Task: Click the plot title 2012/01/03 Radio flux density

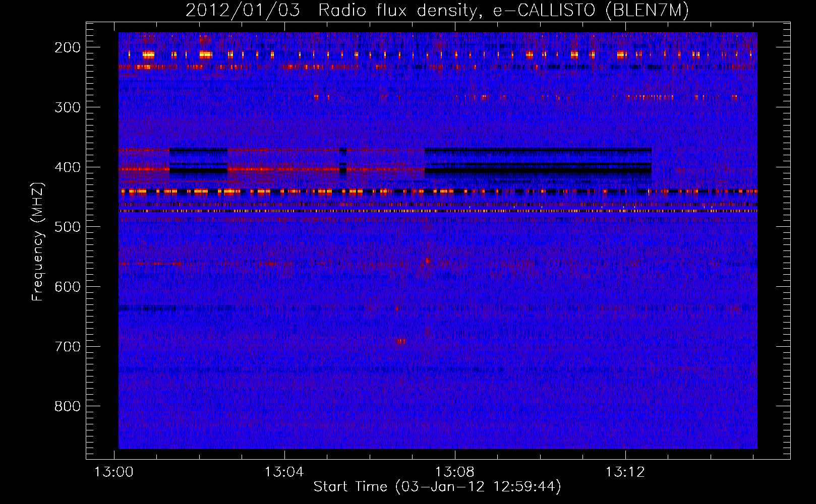Action: pyautogui.click(x=437, y=10)
